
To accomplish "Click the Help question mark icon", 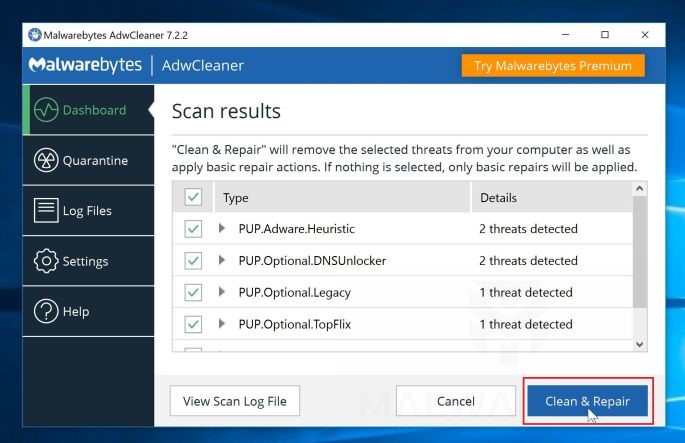I will click(x=46, y=311).
